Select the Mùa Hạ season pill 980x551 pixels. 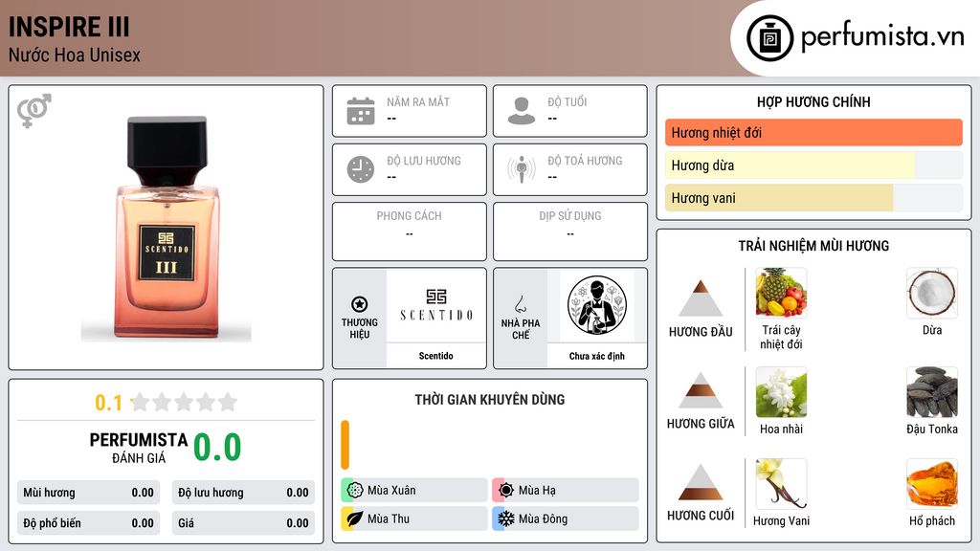coord(566,491)
